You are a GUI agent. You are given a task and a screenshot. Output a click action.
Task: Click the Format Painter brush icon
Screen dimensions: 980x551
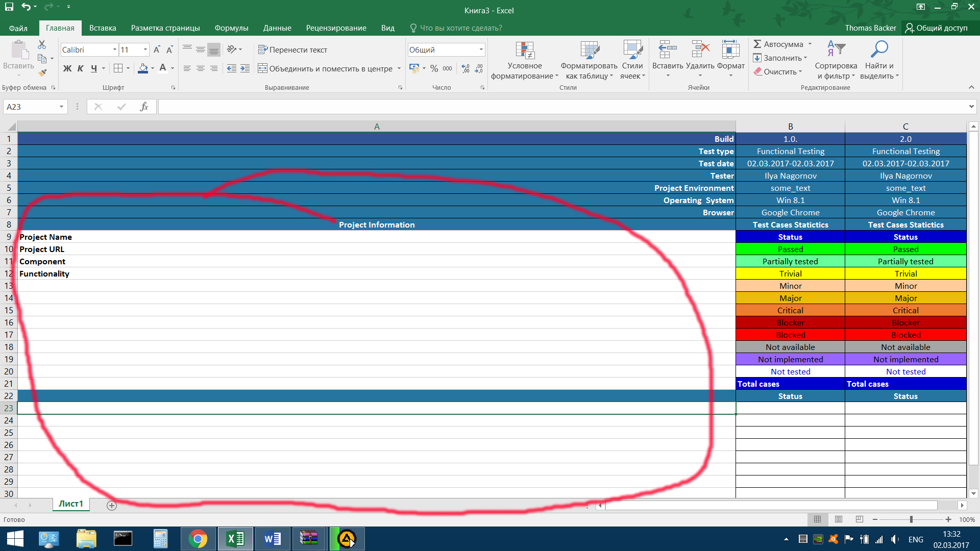42,72
